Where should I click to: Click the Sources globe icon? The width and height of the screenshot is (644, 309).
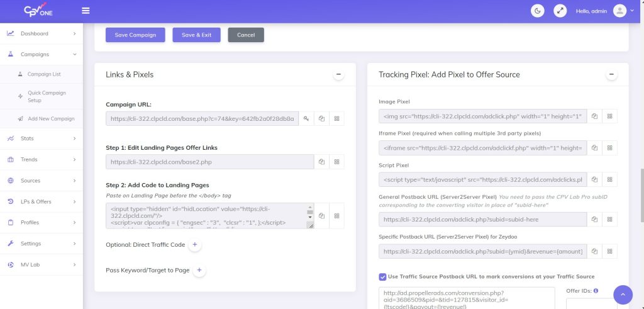(x=11, y=181)
